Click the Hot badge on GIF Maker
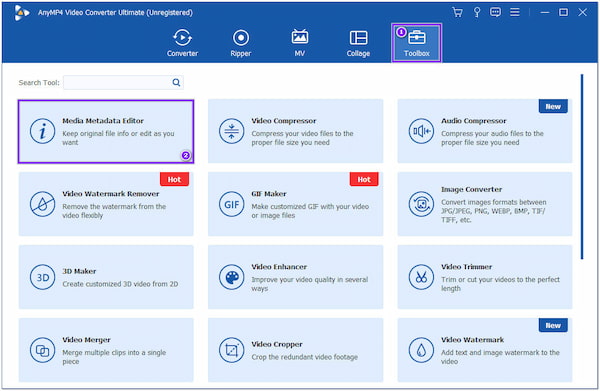The width and height of the screenshot is (600, 391). point(364,179)
